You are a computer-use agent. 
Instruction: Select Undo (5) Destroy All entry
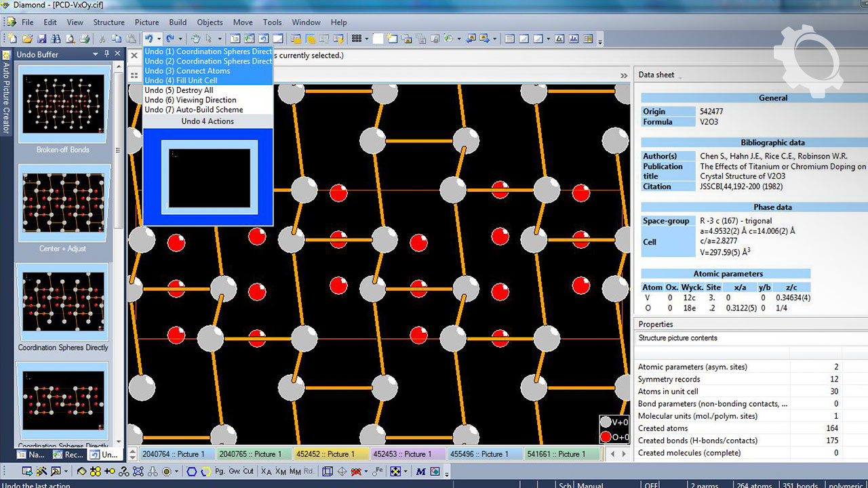pos(179,90)
